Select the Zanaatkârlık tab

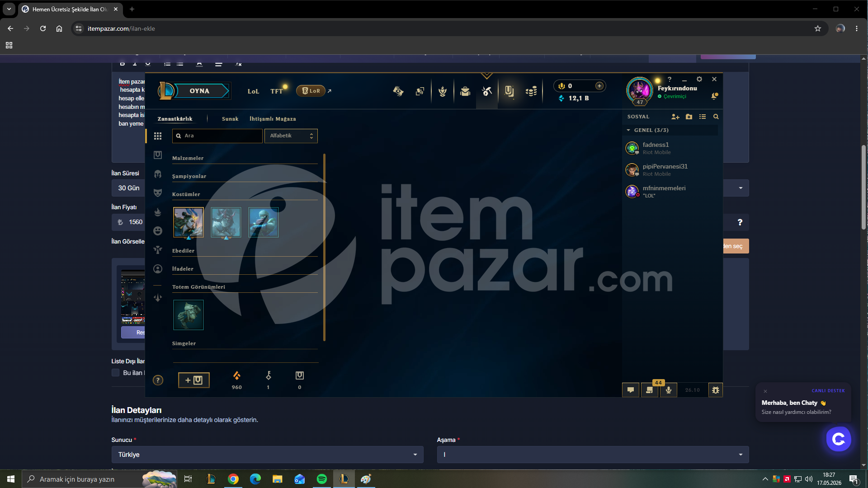(175, 119)
